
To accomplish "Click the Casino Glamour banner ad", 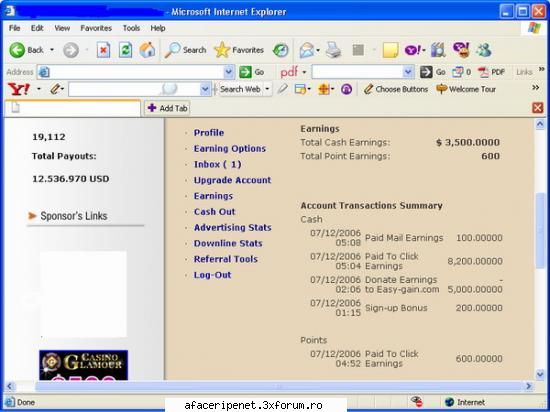I will 83,365.
